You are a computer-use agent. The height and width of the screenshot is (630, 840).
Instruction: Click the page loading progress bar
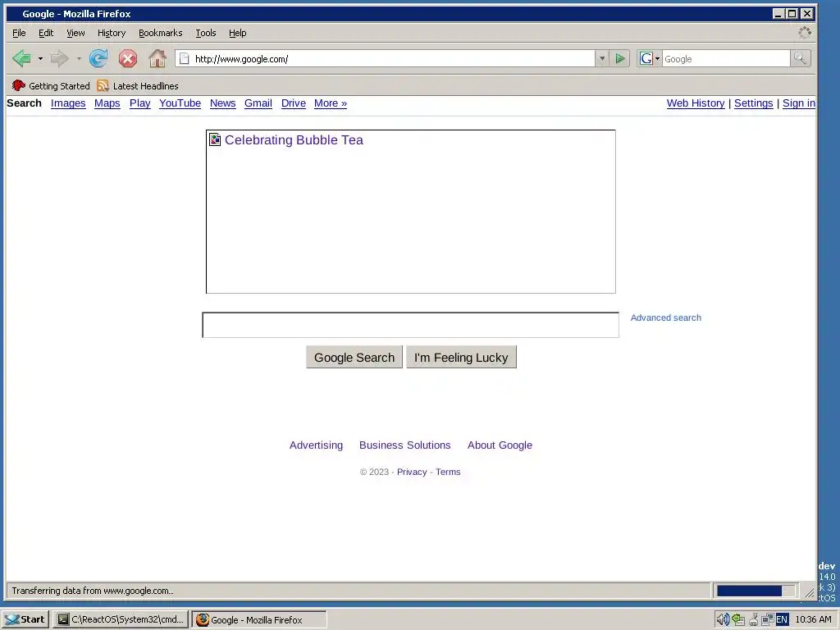click(756, 591)
